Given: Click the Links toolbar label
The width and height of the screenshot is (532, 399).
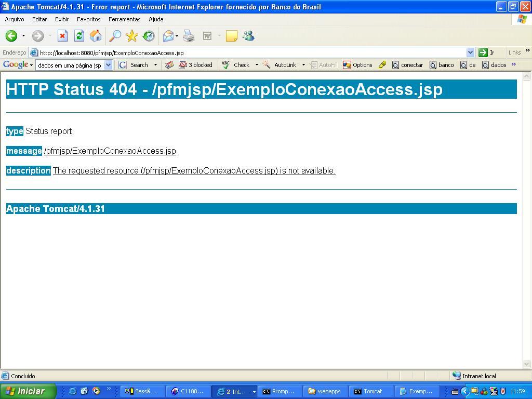Looking at the screenshot, I should point(514,52).
